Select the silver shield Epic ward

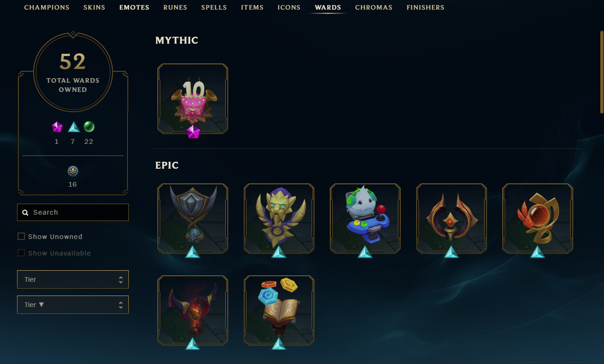[193, 218]
